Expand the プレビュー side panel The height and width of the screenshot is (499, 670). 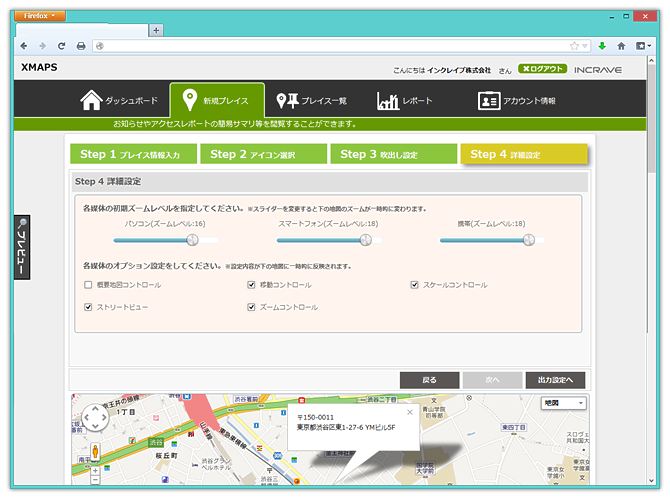[22, 247]
